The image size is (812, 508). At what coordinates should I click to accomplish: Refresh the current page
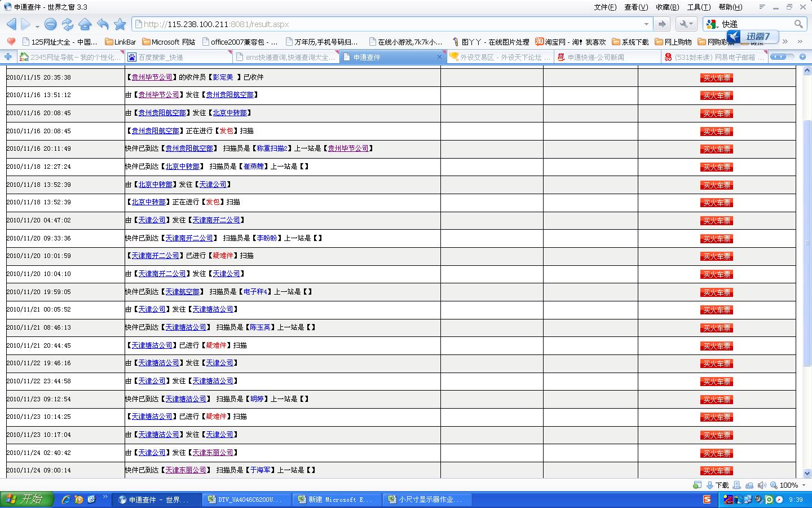click(x=68, y=24)
